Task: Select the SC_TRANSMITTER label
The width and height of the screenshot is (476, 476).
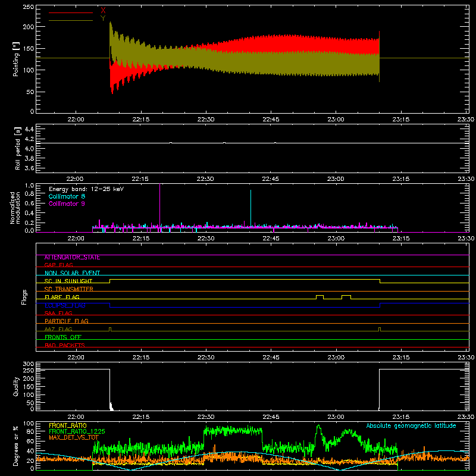Action: (x=69, y=289)
